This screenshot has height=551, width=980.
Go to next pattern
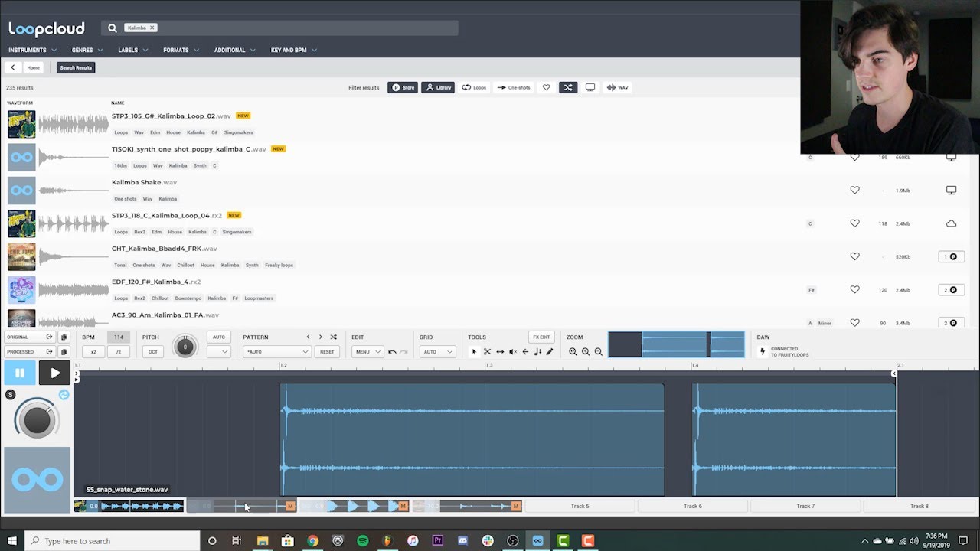coord(320,337)
